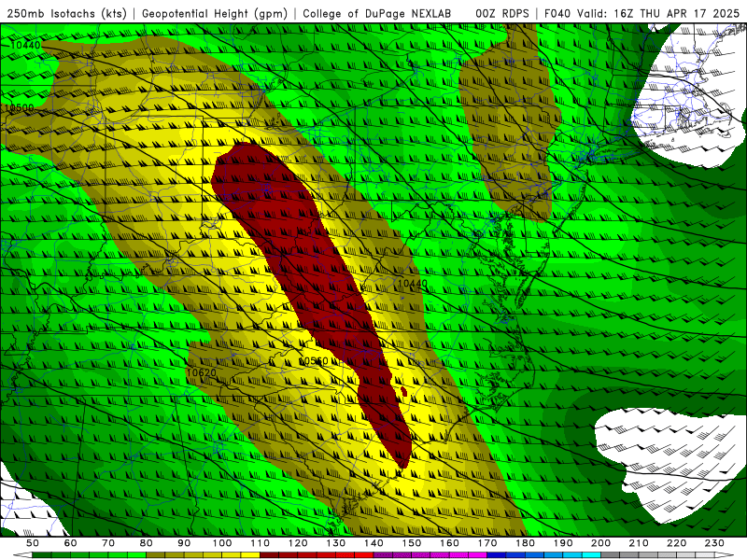Click the 140 value on the color scale
This screenshot has width=747, height=560.
[373, 543]
